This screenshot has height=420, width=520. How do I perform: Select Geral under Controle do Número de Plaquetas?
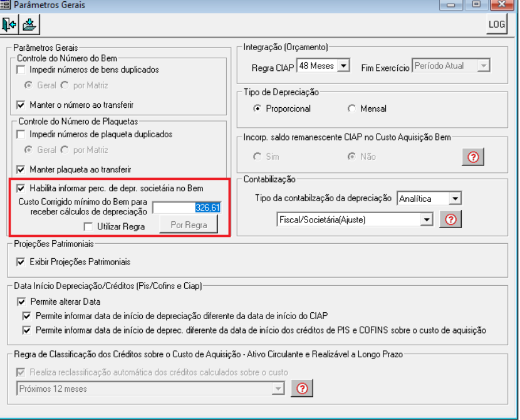(29, 150)
